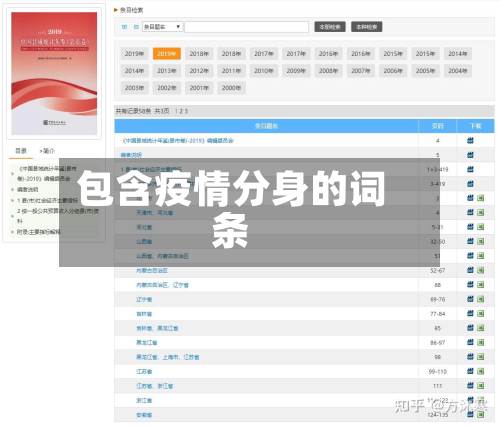This screenshot has height=426, width=500.
Task: Select the 2008年 year button
Action: [x=328, y=71]
